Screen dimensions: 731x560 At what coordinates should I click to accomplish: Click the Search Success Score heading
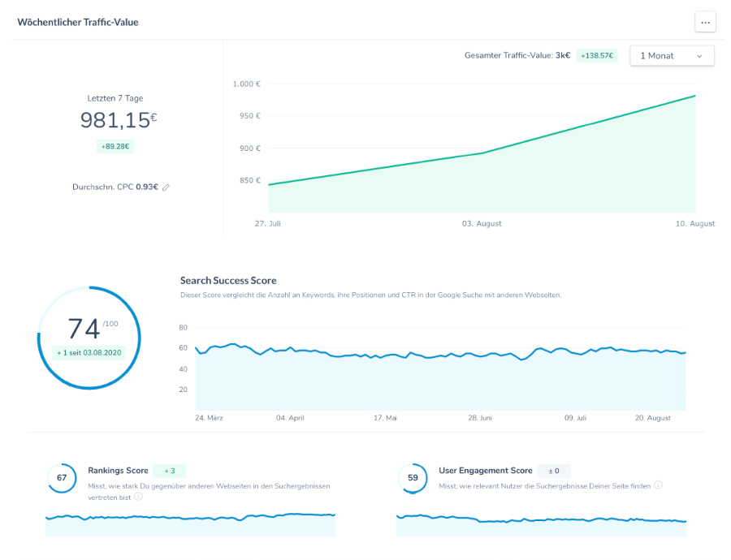coord(228,281)
